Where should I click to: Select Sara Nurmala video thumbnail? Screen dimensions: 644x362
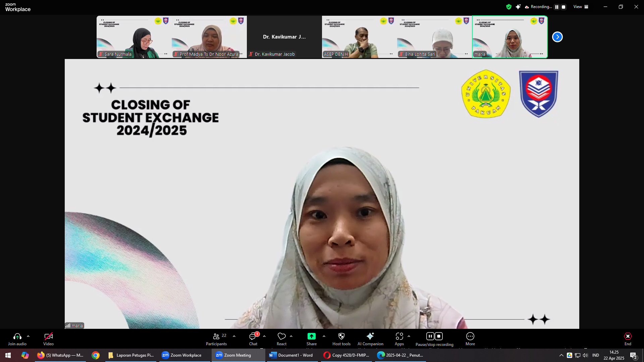point(134,37)
